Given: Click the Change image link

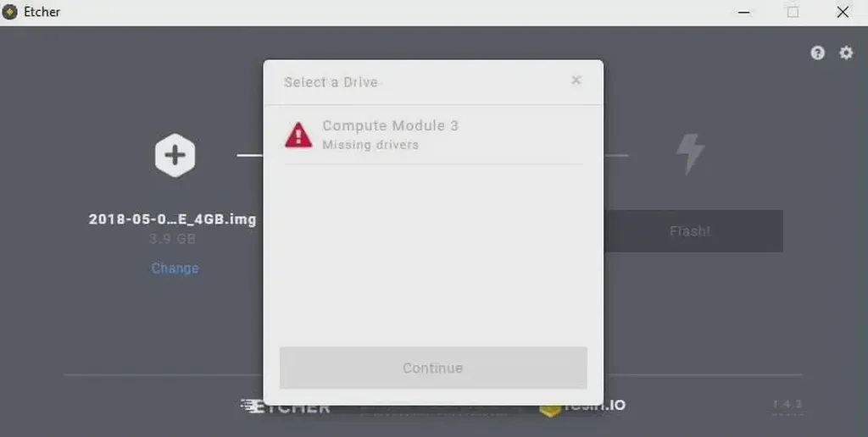Looking at the screenshot, I should click(x=175, y=268).
